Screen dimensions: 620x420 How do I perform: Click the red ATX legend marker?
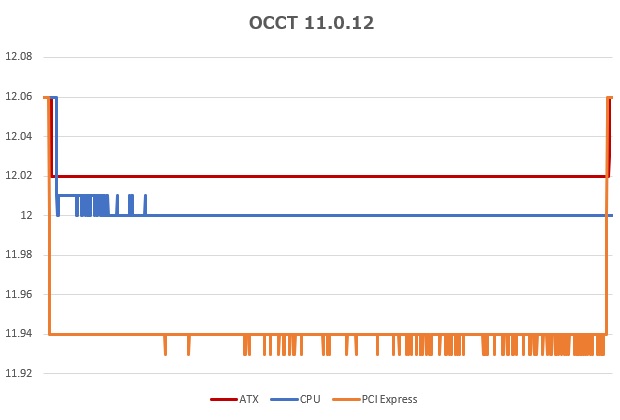point(222,399)
